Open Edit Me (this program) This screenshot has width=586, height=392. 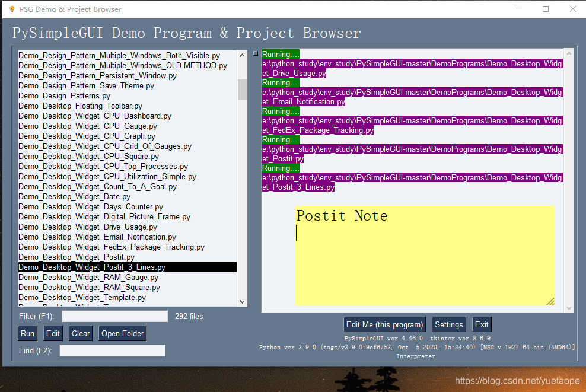(x=384, y=324)
